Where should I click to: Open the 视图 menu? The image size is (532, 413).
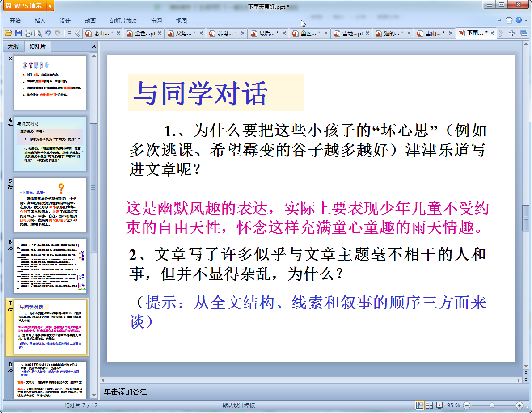pos(182,21)
